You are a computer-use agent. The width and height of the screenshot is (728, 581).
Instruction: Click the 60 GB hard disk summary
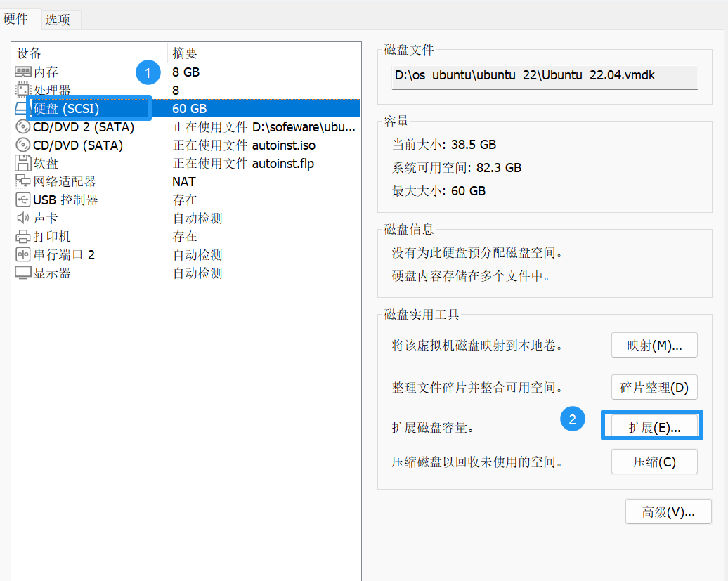click(190, 109)
